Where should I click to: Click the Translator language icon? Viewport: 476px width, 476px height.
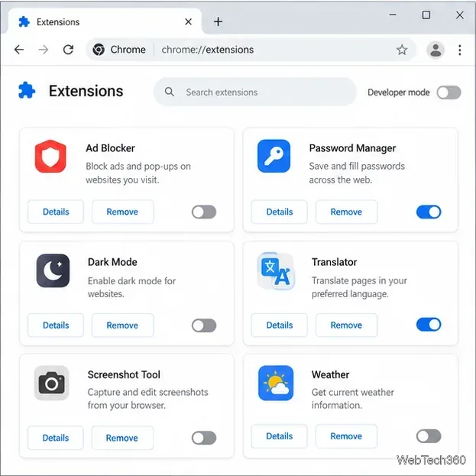276,270
